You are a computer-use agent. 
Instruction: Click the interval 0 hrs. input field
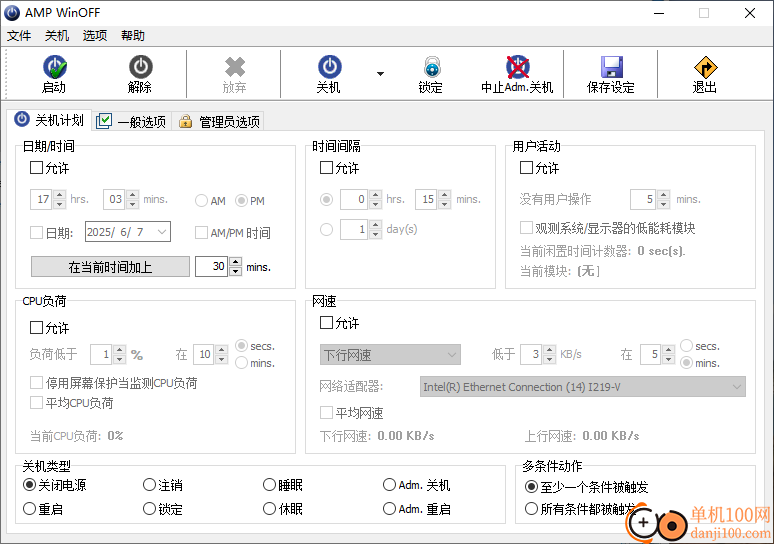[354, 199]
